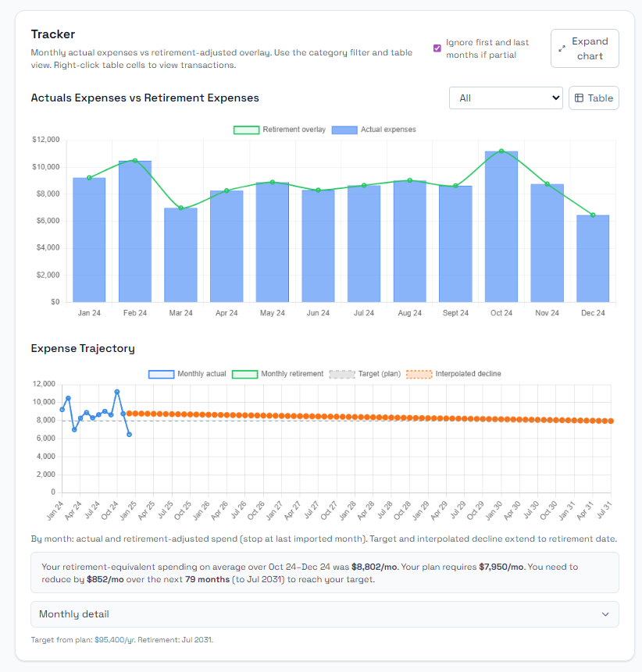Click the $7,950/mo plan requirement value
Image resolution: width=642 pixels, height=672 pixels.
(501, 567)
